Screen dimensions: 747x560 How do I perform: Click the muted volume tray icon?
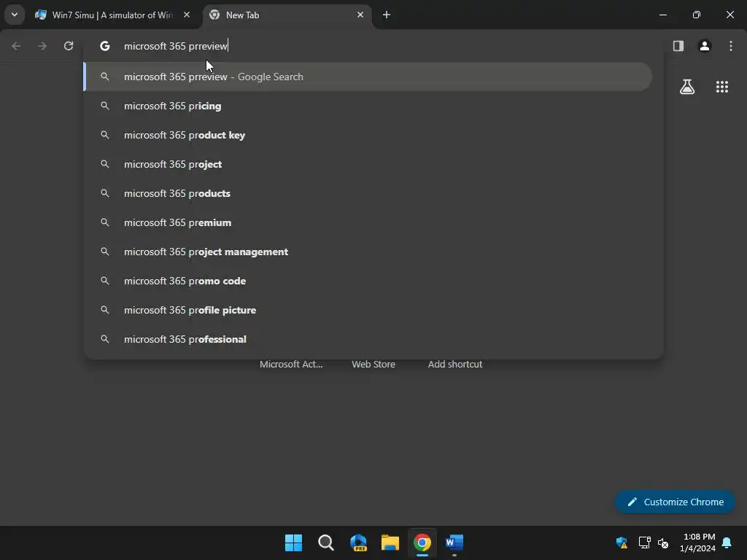click(x=662, y=542)
